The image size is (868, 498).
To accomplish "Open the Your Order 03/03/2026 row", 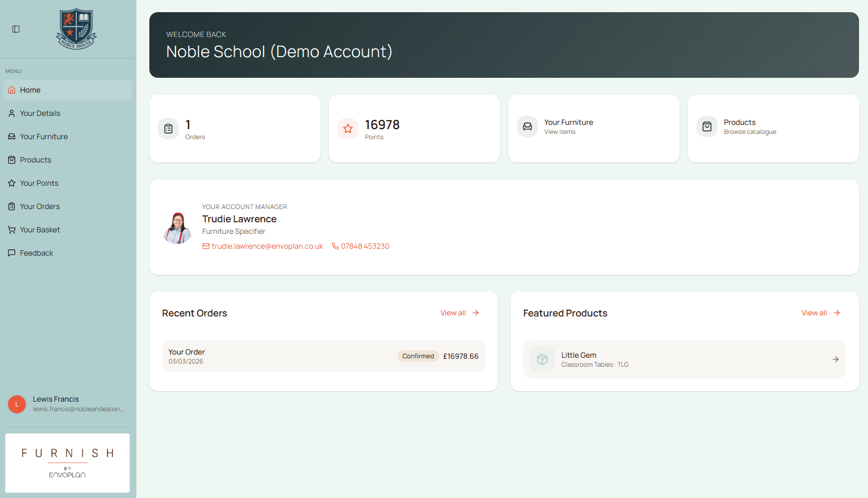I will pos(324,356).
